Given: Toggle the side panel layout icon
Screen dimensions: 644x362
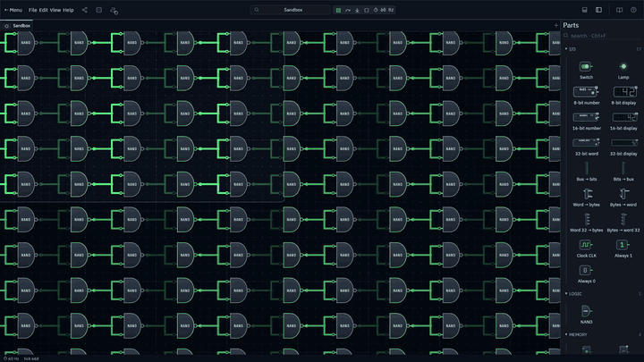Looking at the screenshot, I should [x=598, y=10].
